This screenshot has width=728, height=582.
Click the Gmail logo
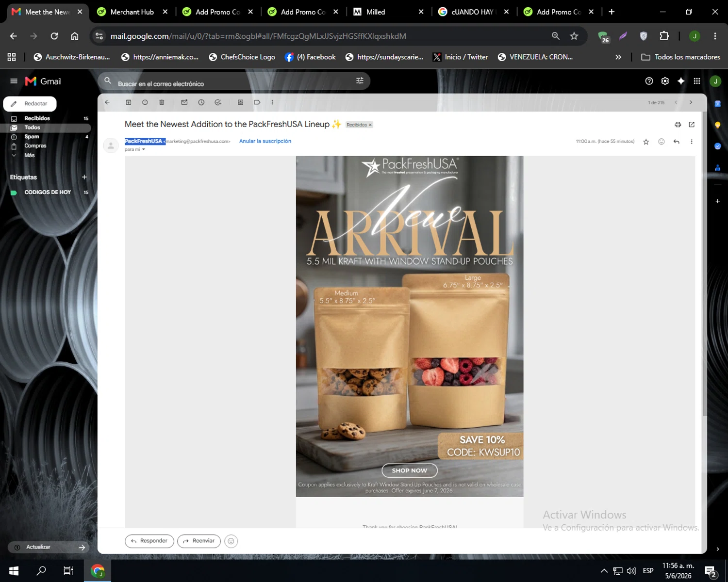(44, 81)
